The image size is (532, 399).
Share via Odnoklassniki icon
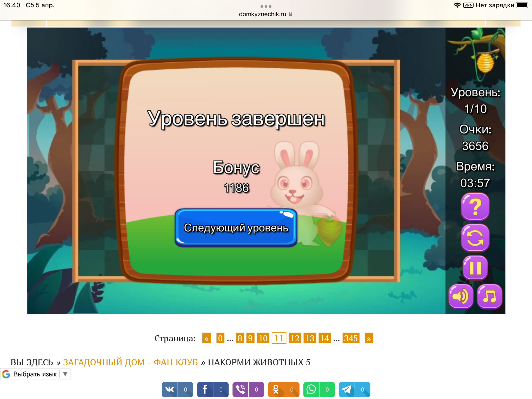(x=276, y=389)
